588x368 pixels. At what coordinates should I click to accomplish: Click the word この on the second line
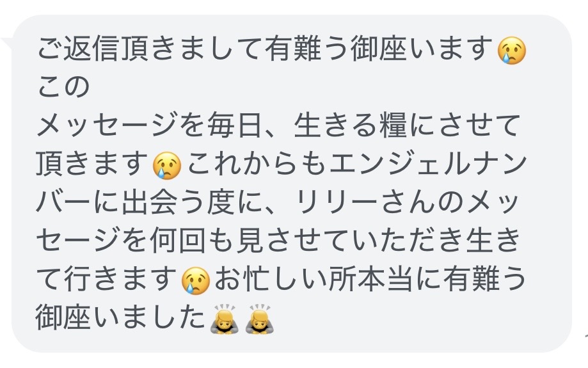pos(63,87)
